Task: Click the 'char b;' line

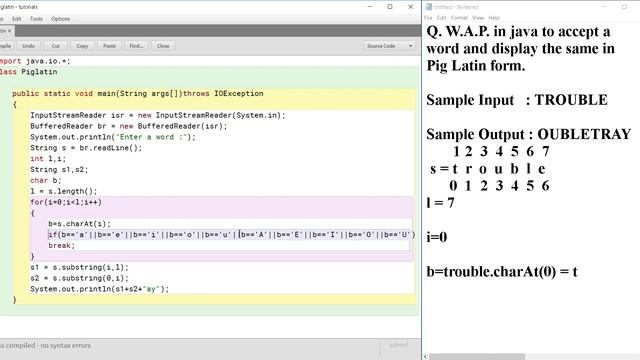Action: [x=46, y=180]
